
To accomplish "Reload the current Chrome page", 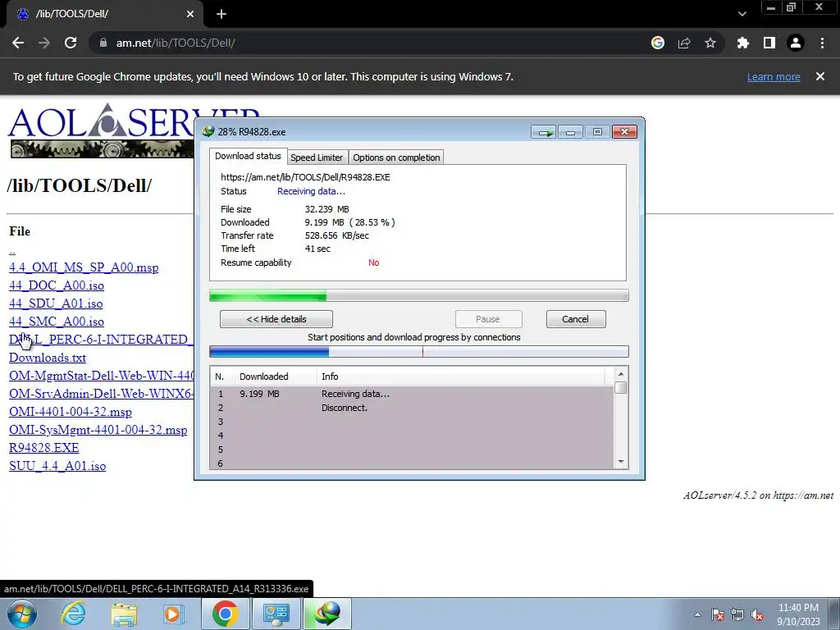I will [71, 43].
